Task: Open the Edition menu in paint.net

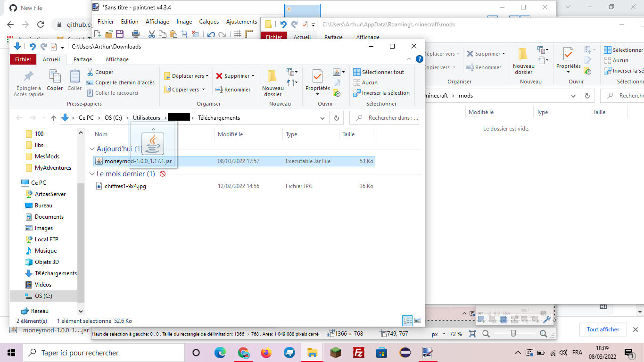Action: (x=130, y=22)
